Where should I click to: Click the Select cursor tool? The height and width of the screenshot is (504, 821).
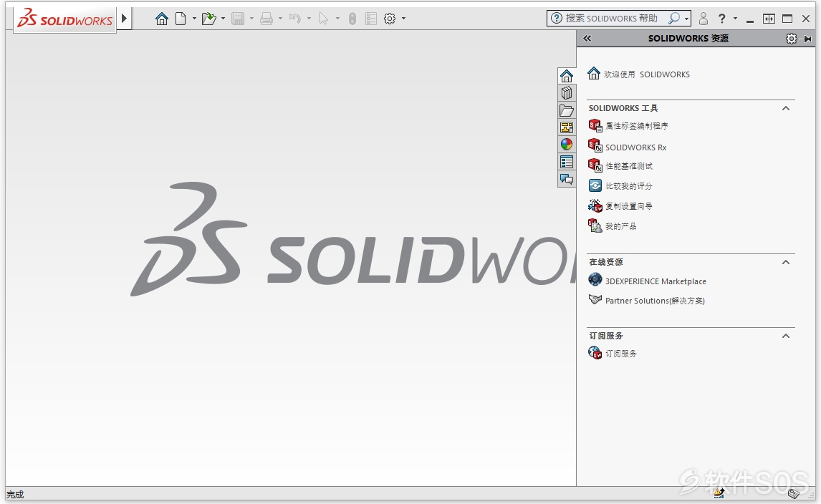click(324, 19)
